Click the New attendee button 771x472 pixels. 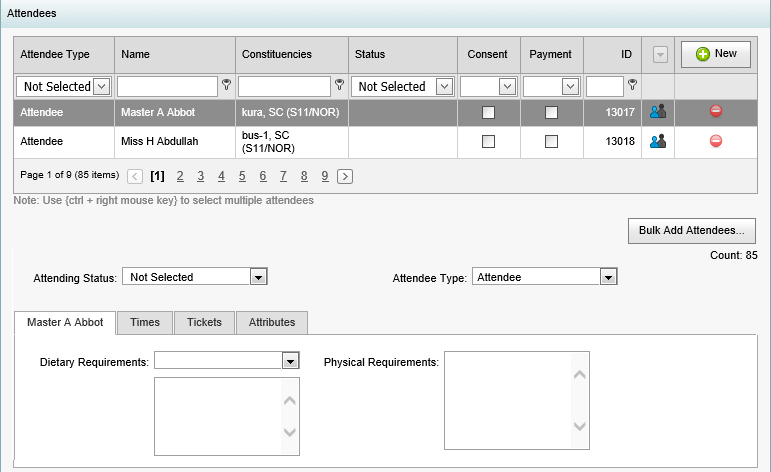click(715, 54)
